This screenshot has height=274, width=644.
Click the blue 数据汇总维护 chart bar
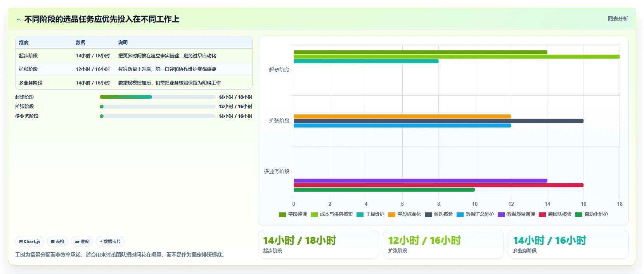click(402, 126)
